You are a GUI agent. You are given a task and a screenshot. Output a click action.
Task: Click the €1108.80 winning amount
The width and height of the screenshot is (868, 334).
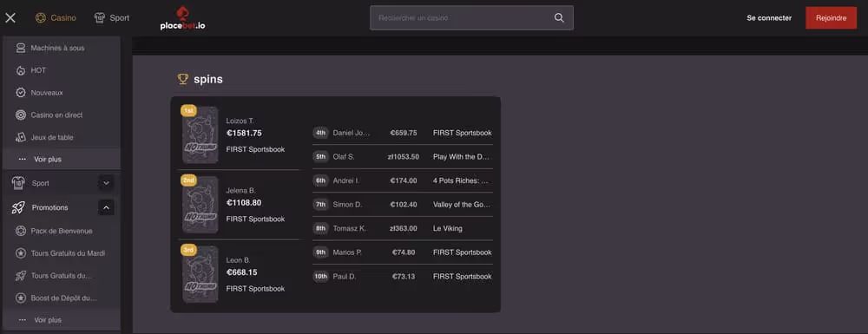click(x=244, y=203)
